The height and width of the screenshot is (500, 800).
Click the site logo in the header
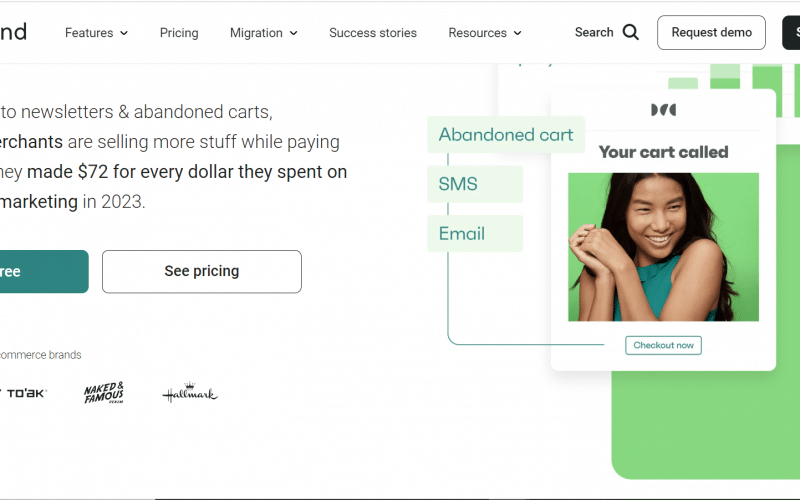(14, 32)
